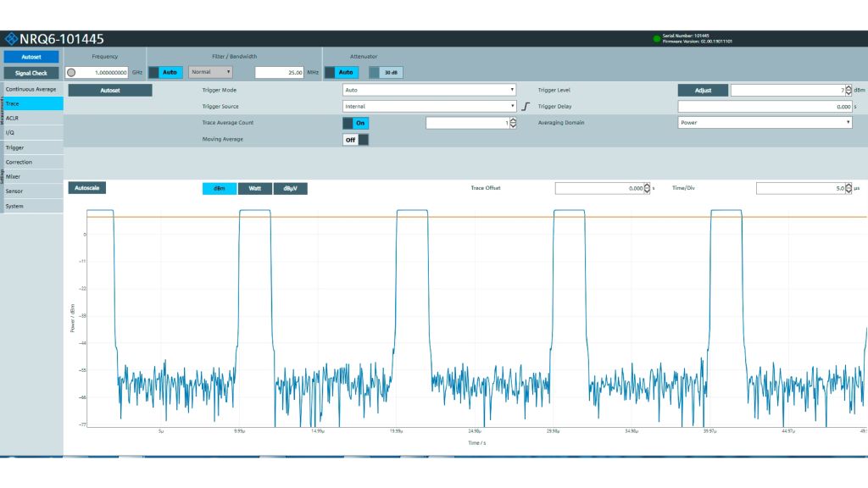Click the round frequency indicator icon
Viewport: 868px width, 488px height.
point(71,73)
